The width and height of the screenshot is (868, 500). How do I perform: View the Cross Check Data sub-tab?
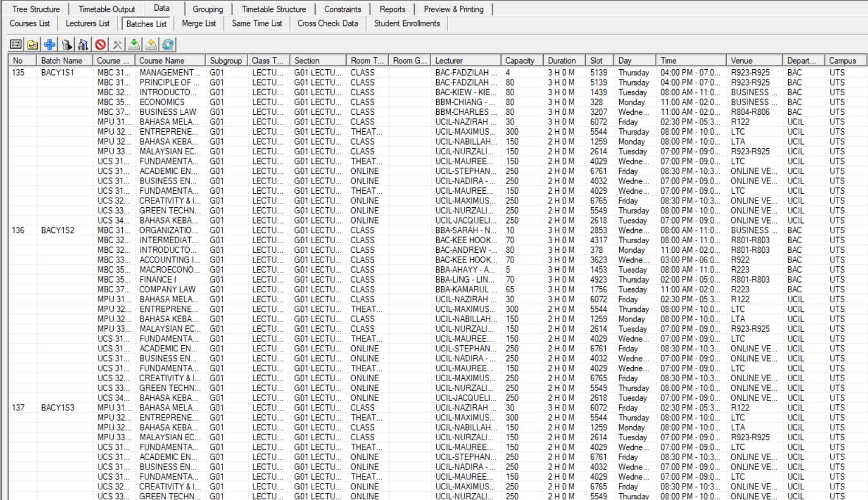tap(328, 24)
